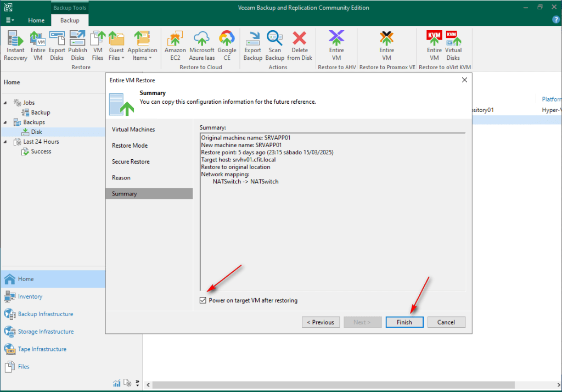Open the Backup Infrastructure view
Screen dimensions: 562x392
click(46, 314)
